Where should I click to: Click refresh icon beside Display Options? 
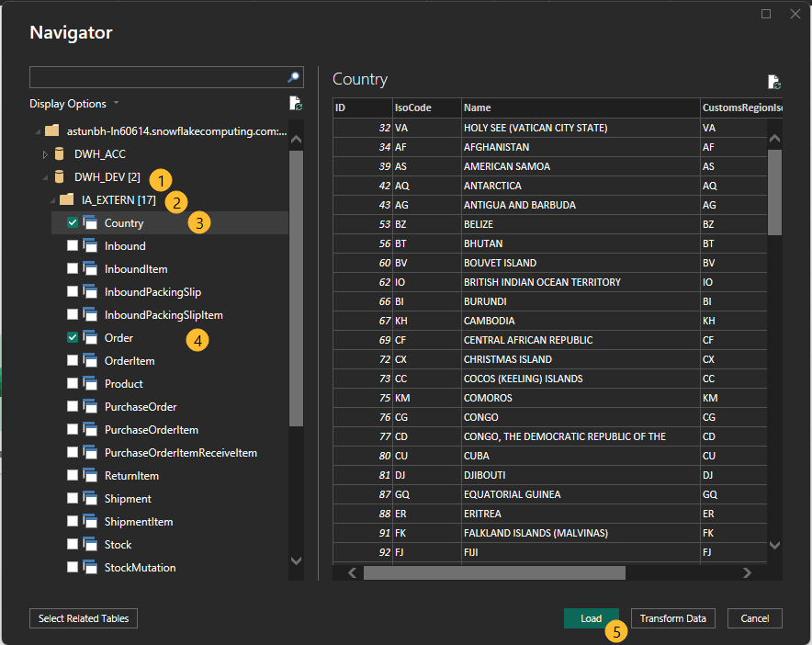coord(295,104)
